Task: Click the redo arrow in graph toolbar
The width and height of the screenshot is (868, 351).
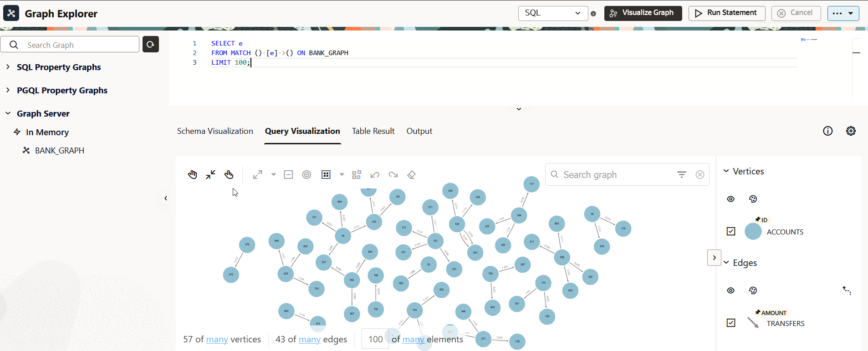Action: pos(393,175)
